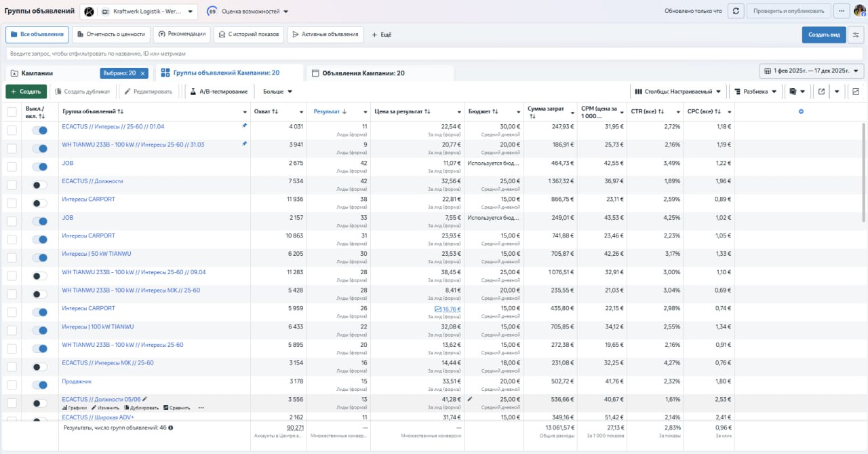Screen dimensions: 868x454
Task: Turn off the ECACTUS // Интересы // 25-60 // 01.04 toggle
Action: [x=40, y=130]
